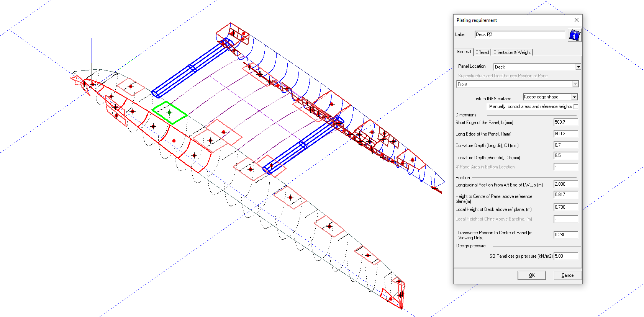
Task: Select the Curvature Depth long direction field
Action: click(x=565, y=145)
